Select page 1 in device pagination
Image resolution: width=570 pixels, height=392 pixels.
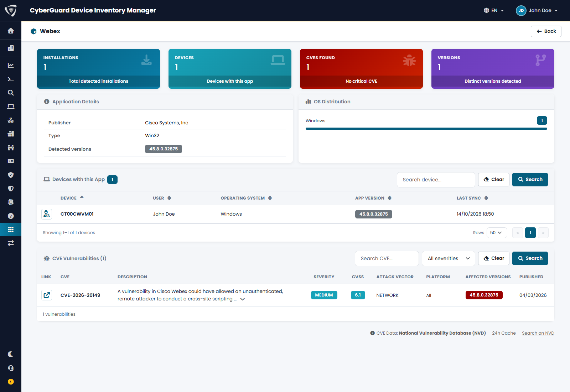coord(530,233)
